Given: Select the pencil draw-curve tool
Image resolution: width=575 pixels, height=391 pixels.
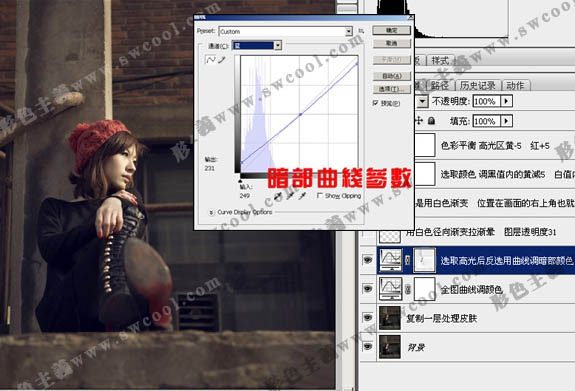Looking at the screenshot, I should (221, 60).
